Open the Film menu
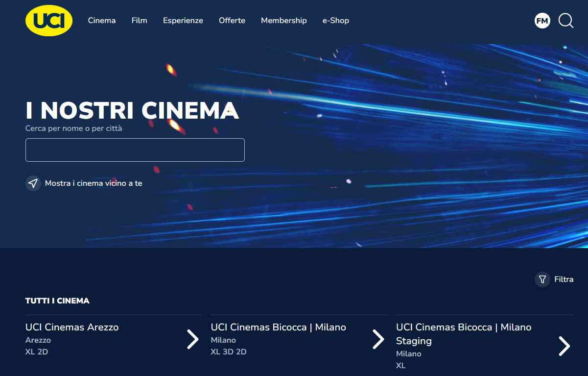Viewport: 588px width, 376px height. (140, 21)
